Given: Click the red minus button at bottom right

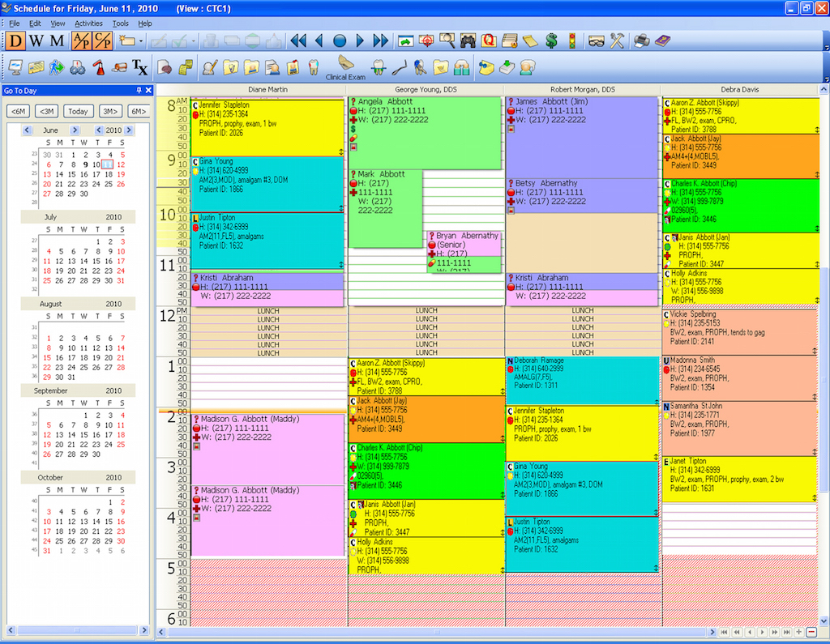Looking at the screenshot, I should [x=811, y=632].
